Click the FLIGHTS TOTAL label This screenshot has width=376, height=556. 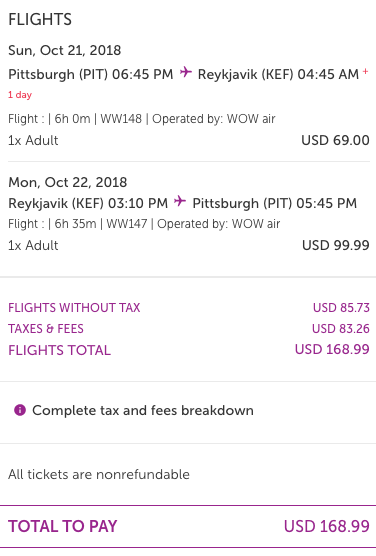59,350
